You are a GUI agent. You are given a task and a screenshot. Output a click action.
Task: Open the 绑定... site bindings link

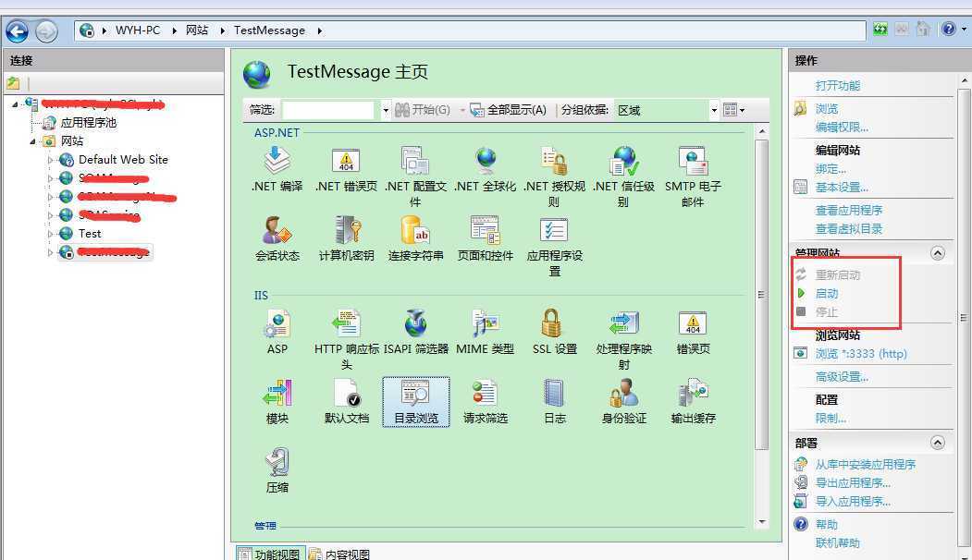831,168
